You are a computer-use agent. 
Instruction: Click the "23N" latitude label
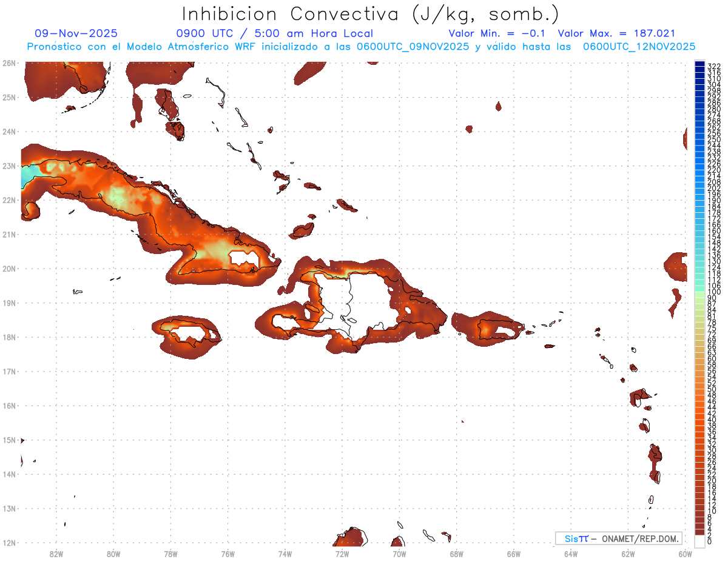click(8, 166)
